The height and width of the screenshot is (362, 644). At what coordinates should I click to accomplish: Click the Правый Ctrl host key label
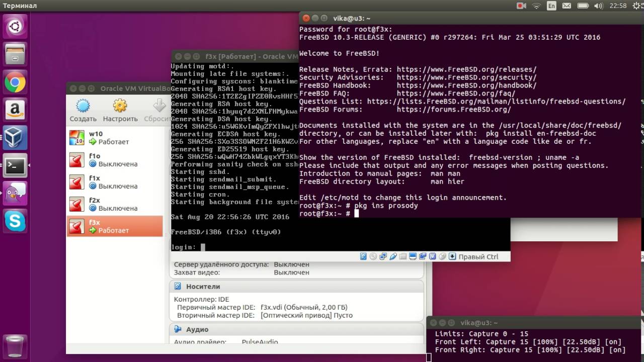(478, 256)
